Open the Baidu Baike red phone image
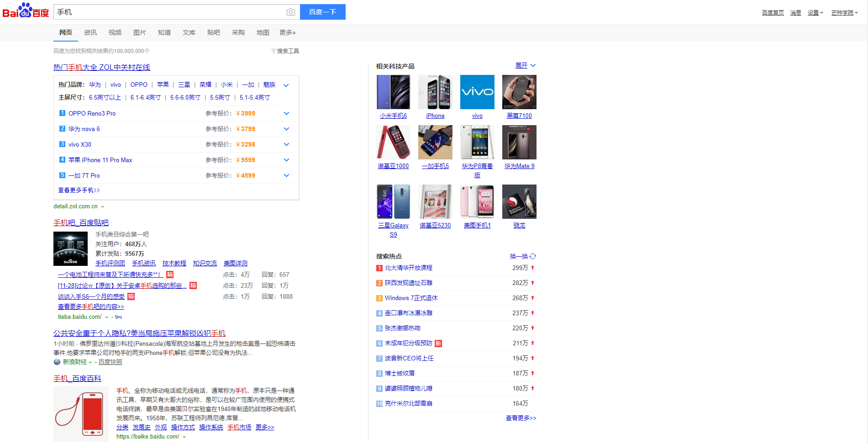 tap(81, 414)
